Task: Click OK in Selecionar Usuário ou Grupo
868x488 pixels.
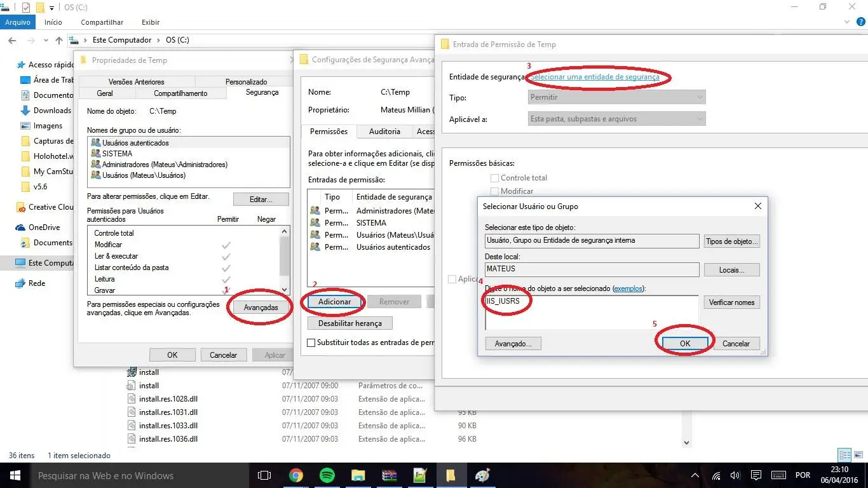Action: [x=684, y=343]
